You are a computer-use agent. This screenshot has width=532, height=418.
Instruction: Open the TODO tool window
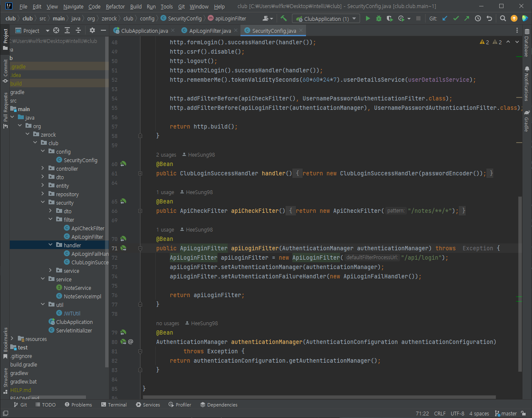coord(46,405)
